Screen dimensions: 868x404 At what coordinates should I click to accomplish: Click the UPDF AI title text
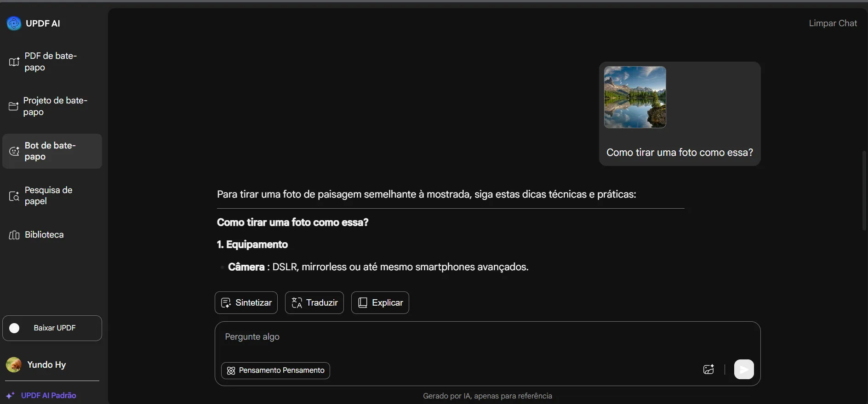pyautogui.click(x=43, y=23)
